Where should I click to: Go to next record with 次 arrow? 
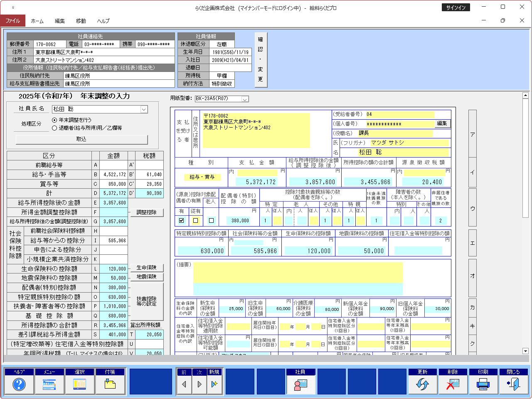tap(199, 384)
